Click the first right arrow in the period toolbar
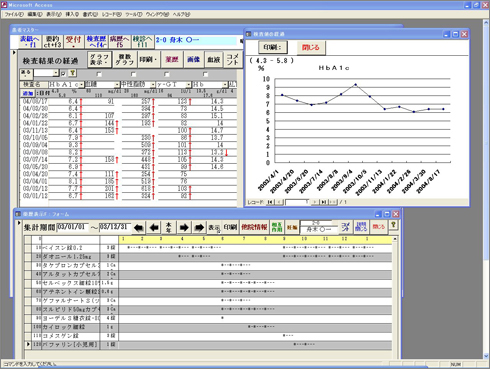The width and height of the screenshot is (490, 369). (184, 227)
